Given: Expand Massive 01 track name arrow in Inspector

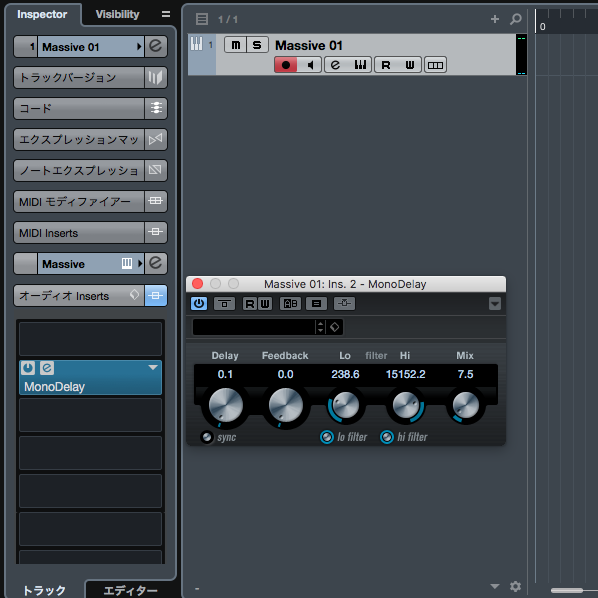Looking at the screenshot, I should pyautogui.click(x=139, y=47).
